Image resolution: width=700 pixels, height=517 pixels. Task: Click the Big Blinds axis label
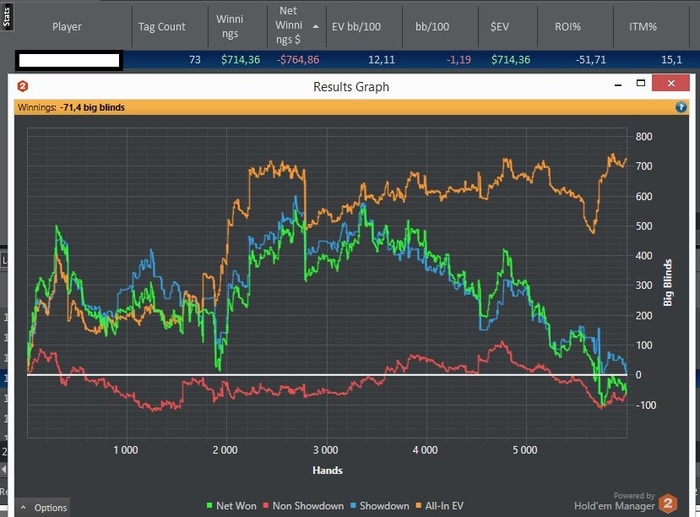(667, 283)
